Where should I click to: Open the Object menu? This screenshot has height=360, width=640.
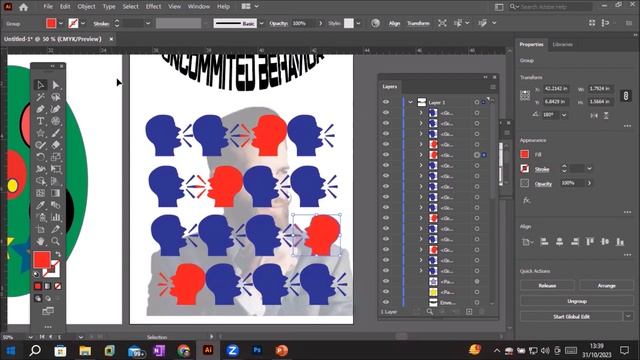pyautogui.click(x=86, y=7)
